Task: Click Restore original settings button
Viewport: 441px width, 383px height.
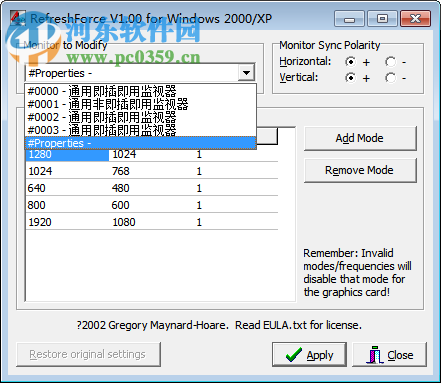Action: (88, 354)
